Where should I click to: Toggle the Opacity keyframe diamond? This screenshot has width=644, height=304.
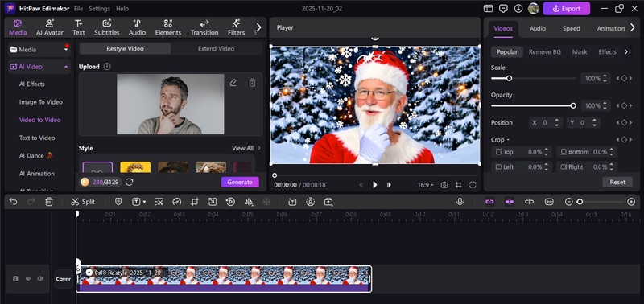click(x=624, y=106)
